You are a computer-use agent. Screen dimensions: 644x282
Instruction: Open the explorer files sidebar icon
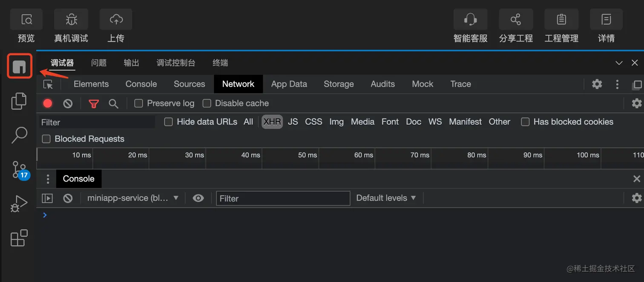pyautogui.click(x=19, y=101)
